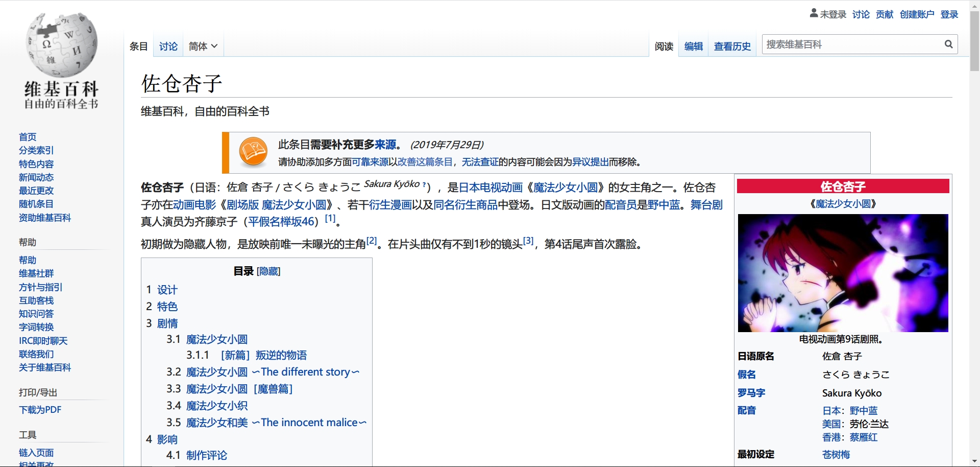The height and width of the screenshot is (467, 980).
Task: Click the scrollbar down arrow
Action: tap(974, 461)
